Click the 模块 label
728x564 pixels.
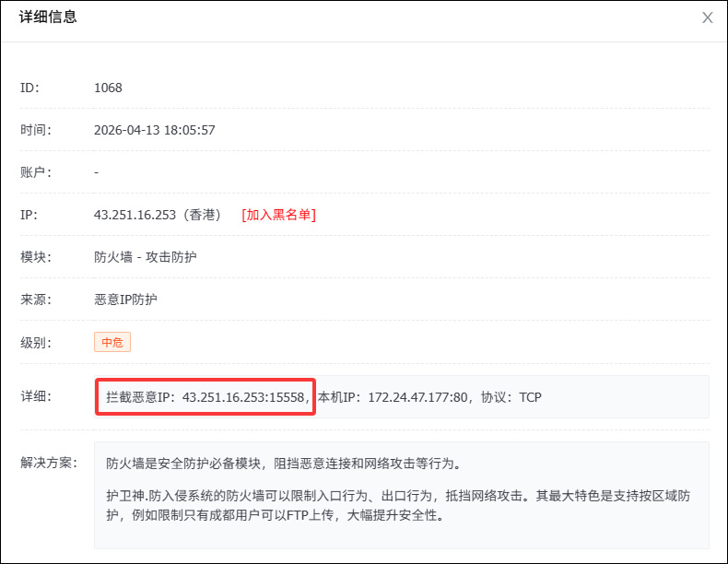pos(36,257)
